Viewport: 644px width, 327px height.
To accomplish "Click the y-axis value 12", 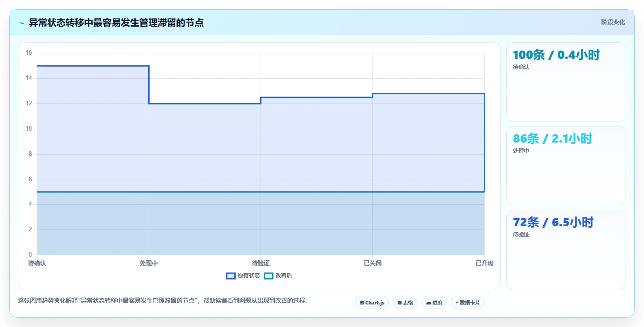I will coord(29,103).
